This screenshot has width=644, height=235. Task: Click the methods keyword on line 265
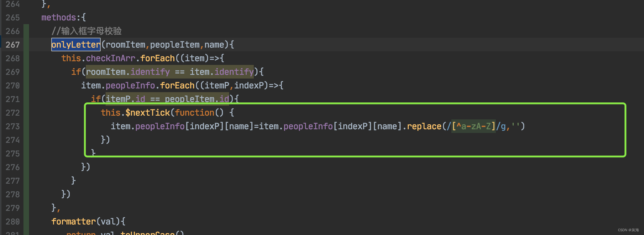[59, 18]
